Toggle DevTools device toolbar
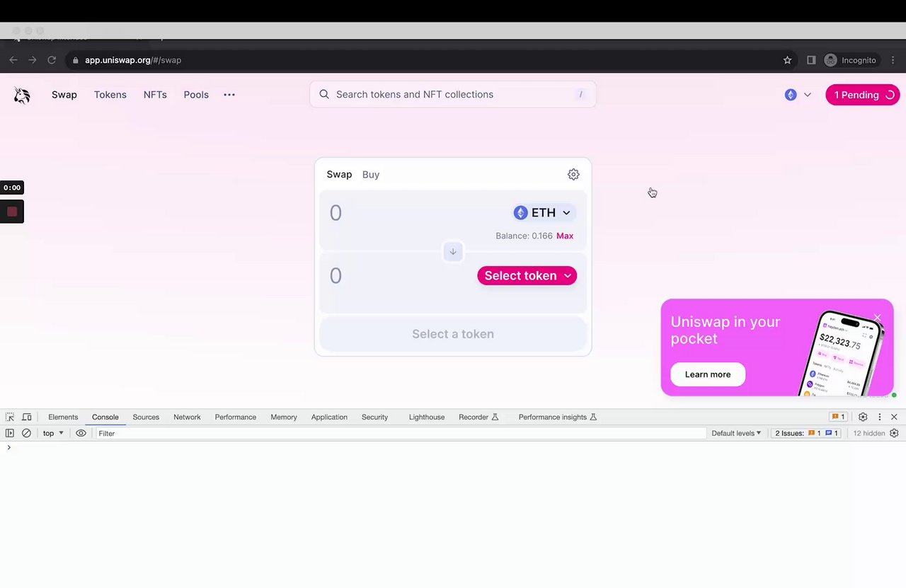This screenshot has width=906, height=588. [x=27, y=417]
